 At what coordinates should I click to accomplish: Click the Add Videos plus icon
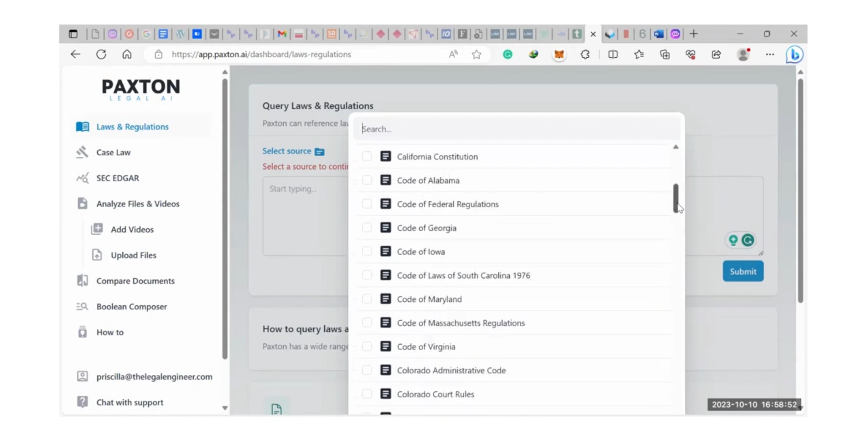coord(97,229)
